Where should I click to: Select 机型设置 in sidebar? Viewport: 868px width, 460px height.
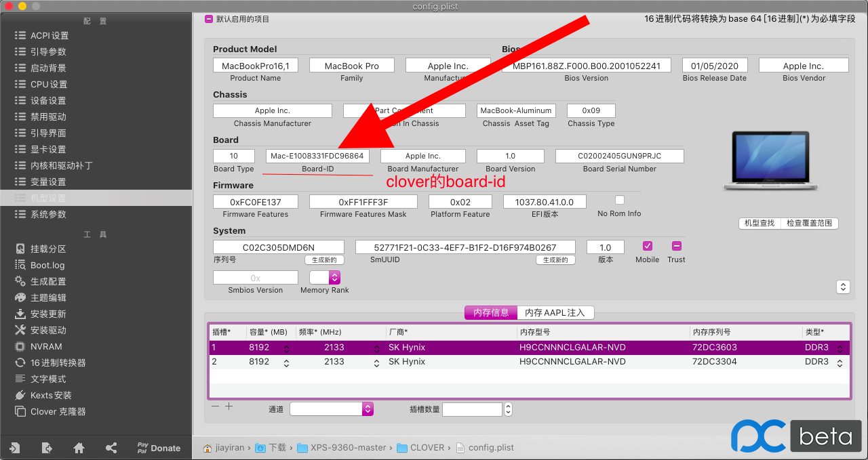point(96,198)
